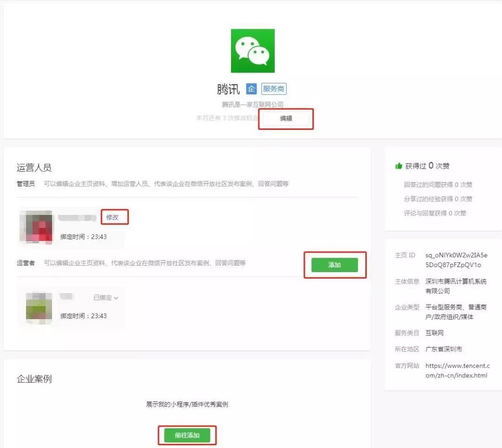Click 回答过的问题获得 0 次赞
This screenshot has height=448, width=502.
pos(438,185)
